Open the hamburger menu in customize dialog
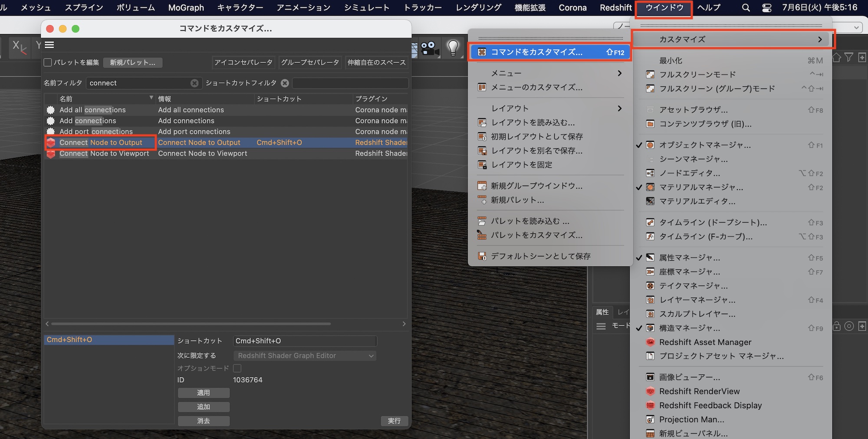 pyautogui.click(x=49, y=45)
